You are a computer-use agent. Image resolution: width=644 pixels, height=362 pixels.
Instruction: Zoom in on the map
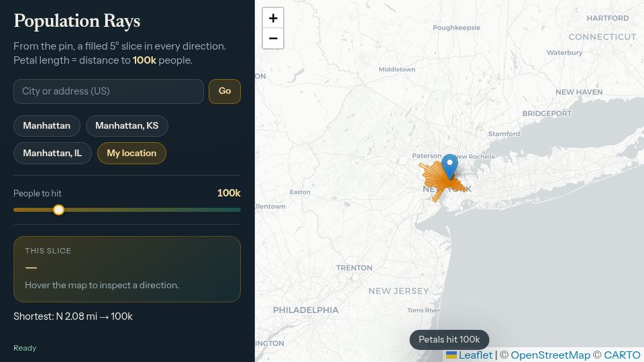click(x=273, y=18)
